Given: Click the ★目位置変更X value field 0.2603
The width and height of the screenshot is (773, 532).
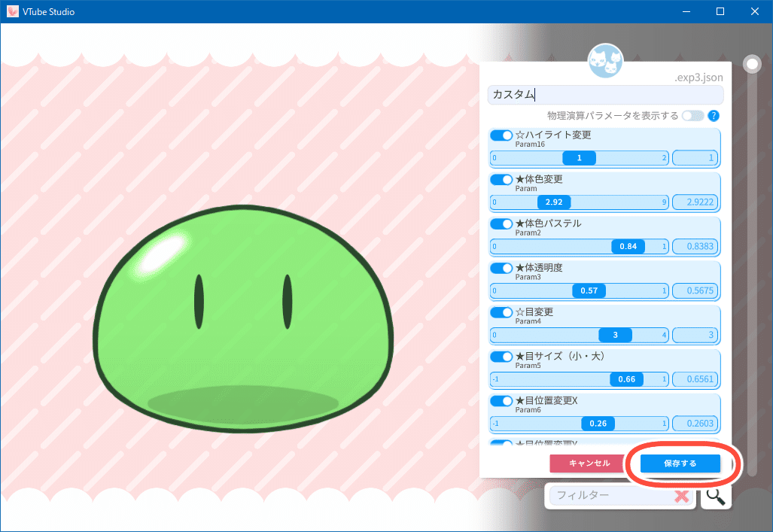Looking at the screenshot, I should coord(695,424).
